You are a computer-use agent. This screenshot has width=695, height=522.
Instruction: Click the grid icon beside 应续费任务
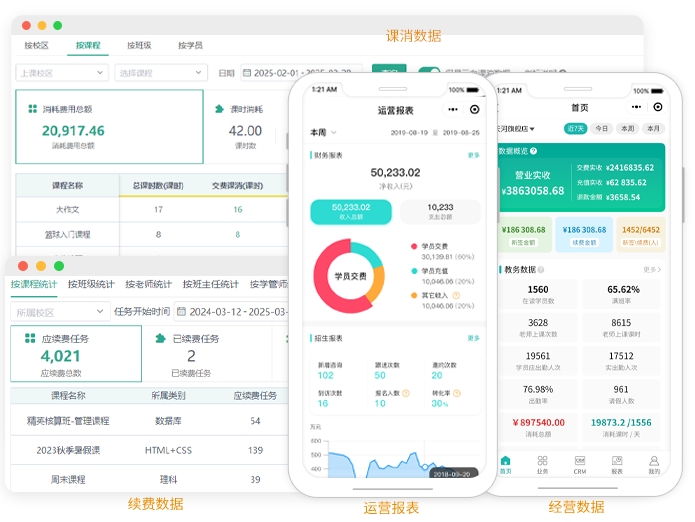tap(30, 338)
